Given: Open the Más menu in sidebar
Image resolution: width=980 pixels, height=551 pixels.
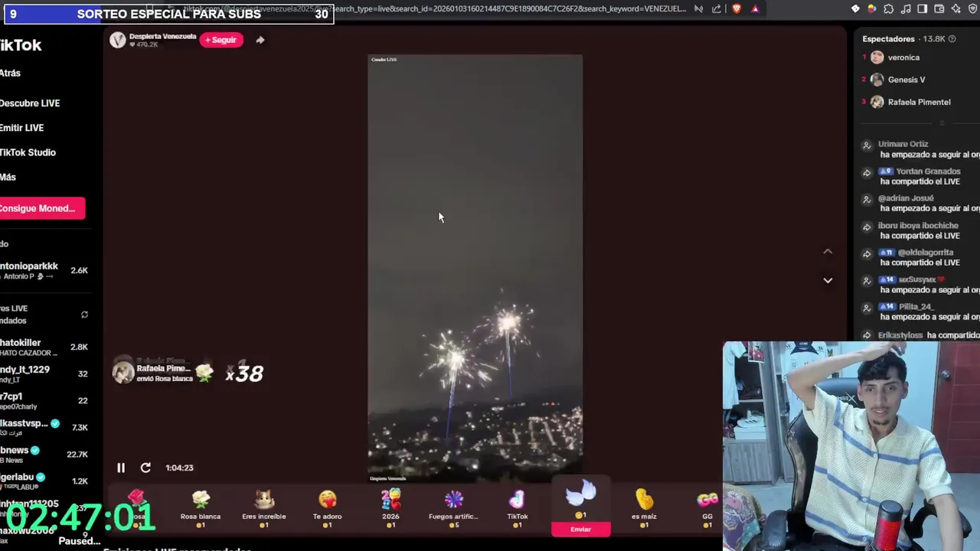Looking at the screenshot, I should (x=8, y=177).
